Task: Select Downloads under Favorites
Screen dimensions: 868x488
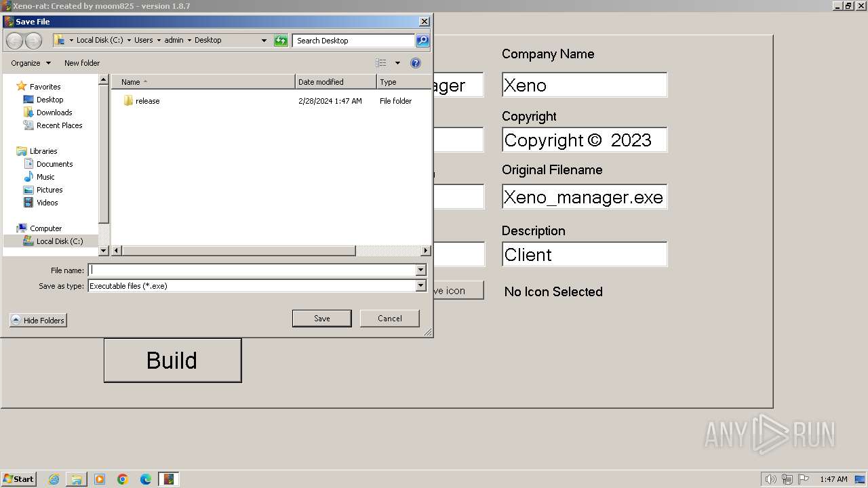Action: coord(54,113)
